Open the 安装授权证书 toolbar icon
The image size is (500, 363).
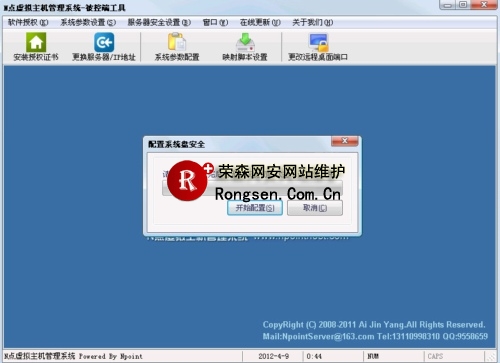(x=36, y=47)
